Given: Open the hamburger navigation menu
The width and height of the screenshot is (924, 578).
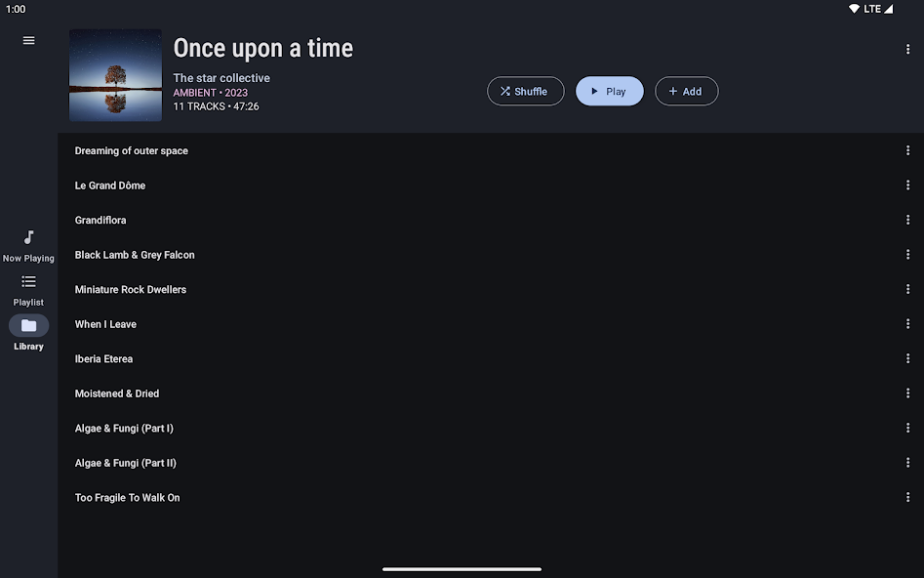Looking at the screenshot, I should tap(28, 40).
